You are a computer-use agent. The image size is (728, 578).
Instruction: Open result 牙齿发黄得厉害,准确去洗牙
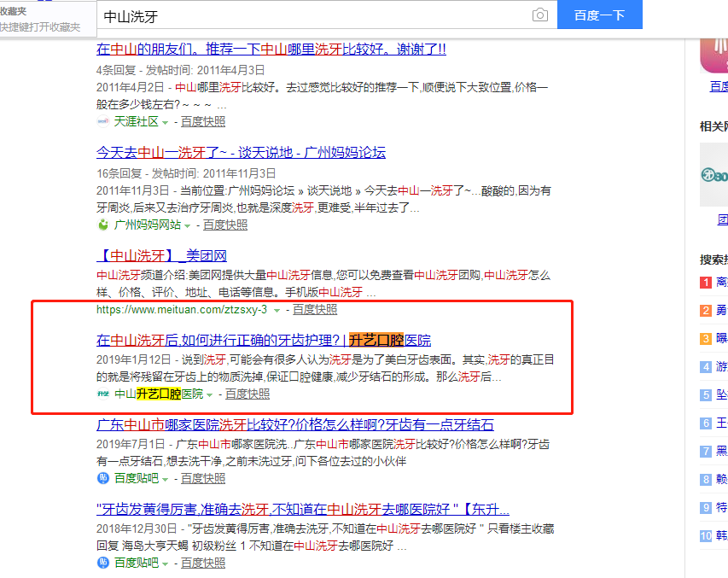[303, 509]
